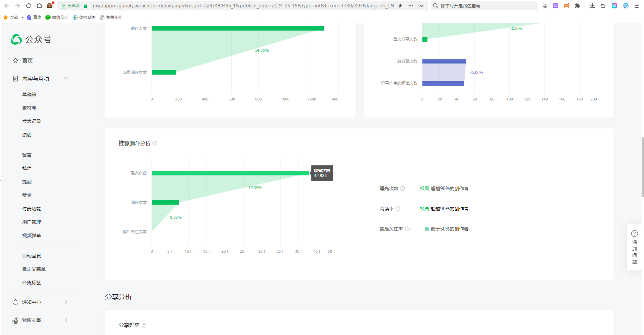Click the help icon beside 曝光次数 rating

tap(403, 189)
